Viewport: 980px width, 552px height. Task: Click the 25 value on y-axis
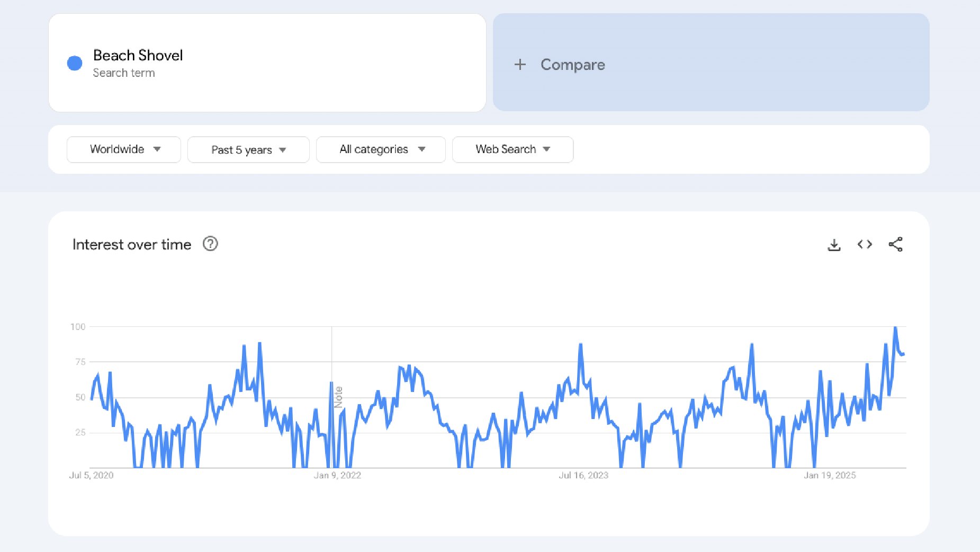(80, 432)
